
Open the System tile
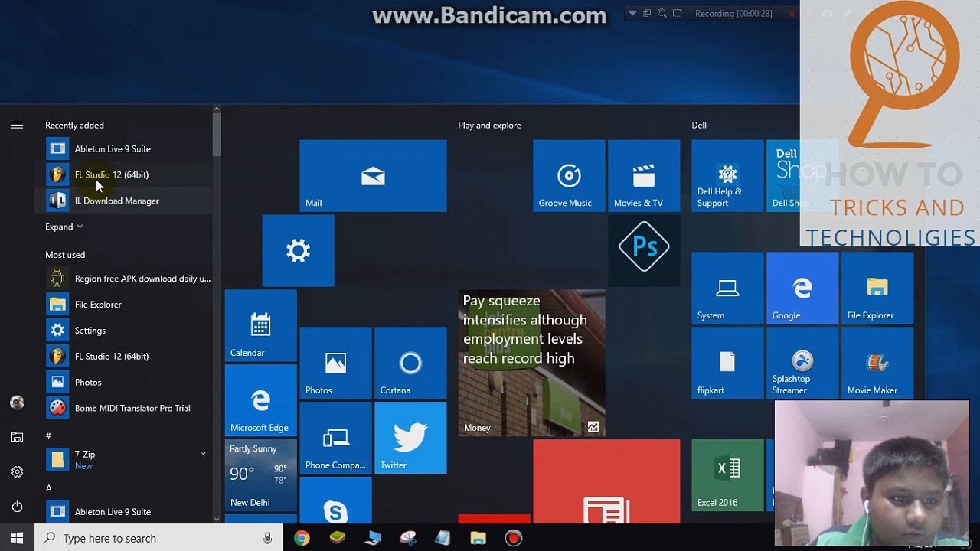pyautogui.click(x=727, y=288)
